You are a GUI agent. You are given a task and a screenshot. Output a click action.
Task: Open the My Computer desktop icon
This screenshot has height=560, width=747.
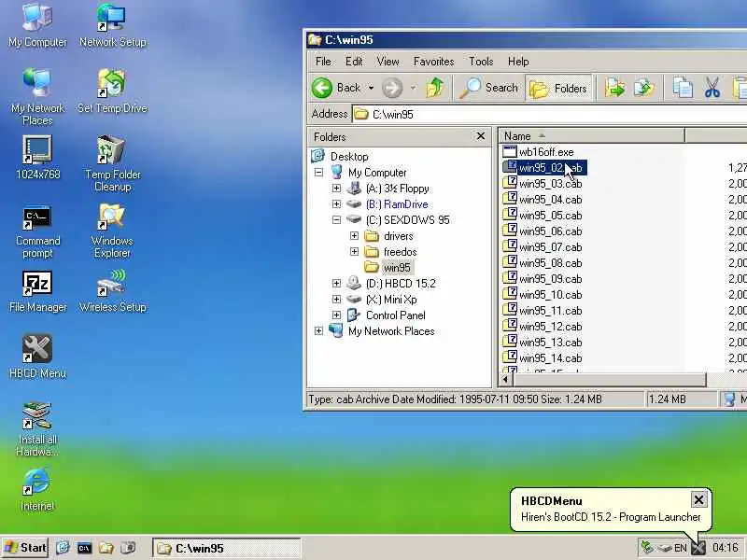pos(37,25)
